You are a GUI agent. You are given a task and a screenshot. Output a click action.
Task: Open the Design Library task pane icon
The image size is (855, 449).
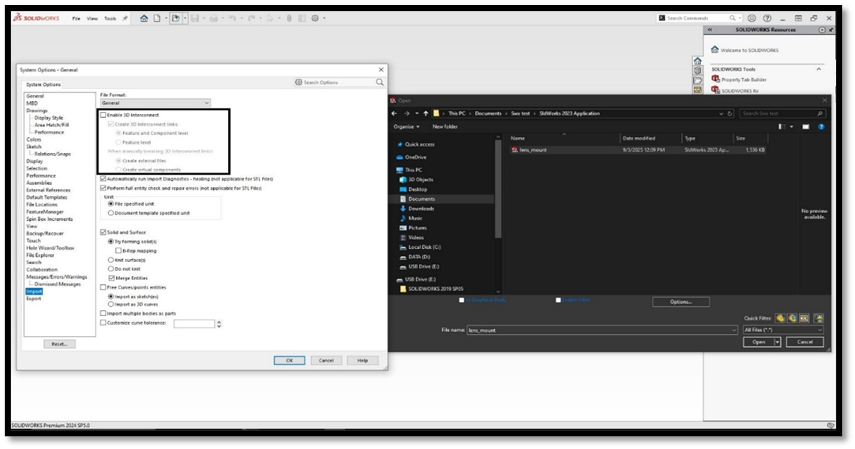697,70
